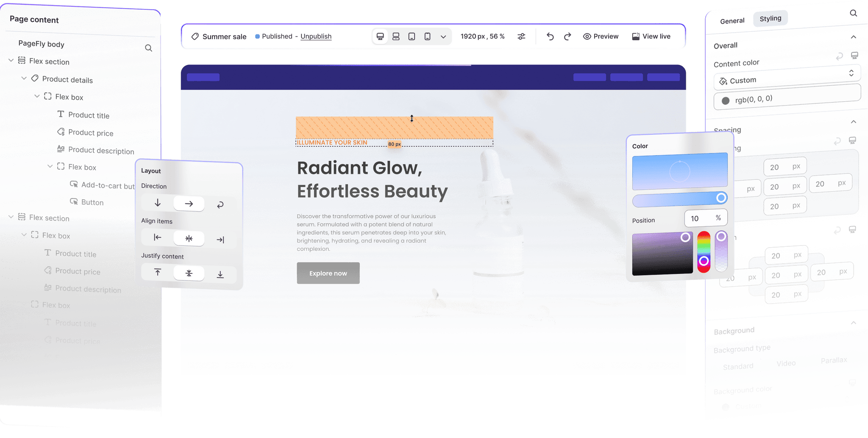This screenshot has width=868, height=438.
Task: Align items to the start
Action: pos(158,237)
